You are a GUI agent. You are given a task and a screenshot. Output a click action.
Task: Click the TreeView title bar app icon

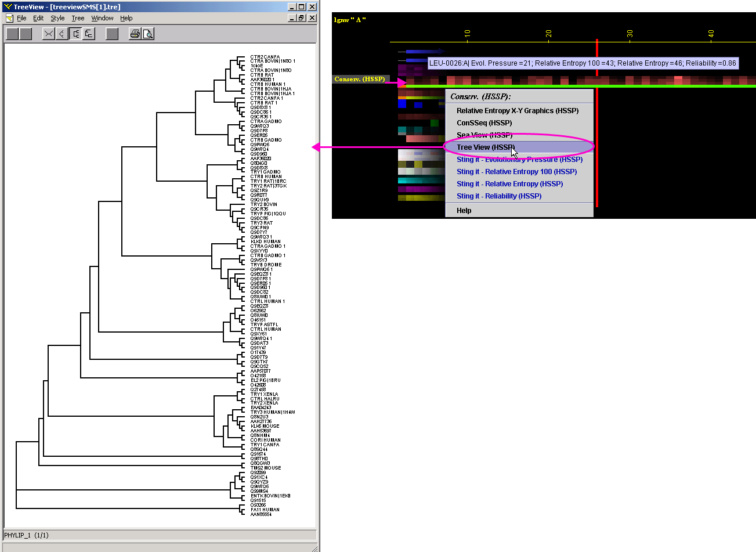(8, 6)
